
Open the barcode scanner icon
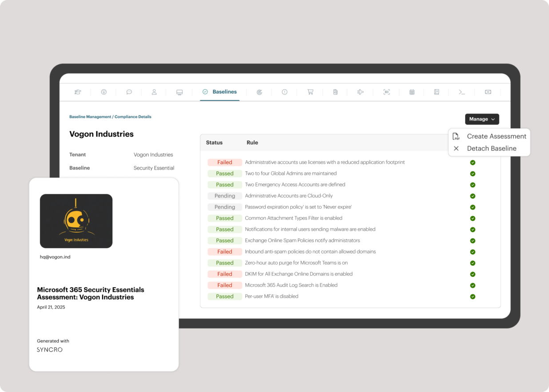(386, 92)
